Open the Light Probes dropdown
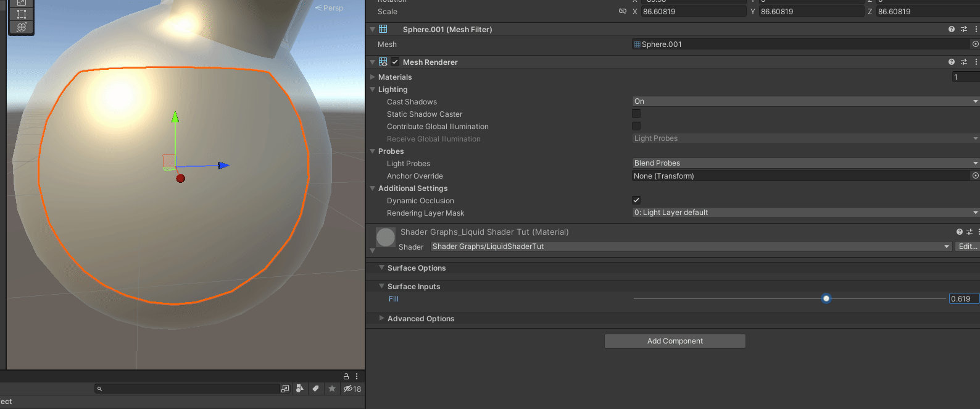This screenshot has width=980, height=409. [806, 163]
